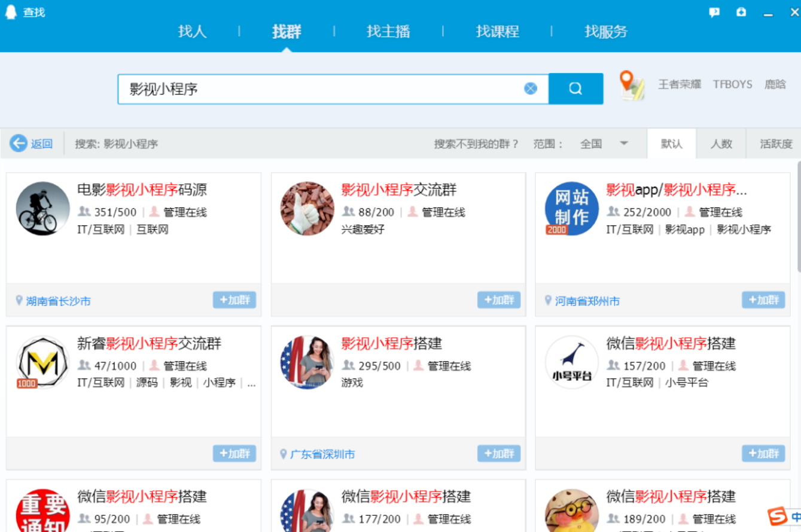Open woman avatar of 影视小程序搭建 295/500
This screenshot has width=801, height=532.
pos(307,362)
